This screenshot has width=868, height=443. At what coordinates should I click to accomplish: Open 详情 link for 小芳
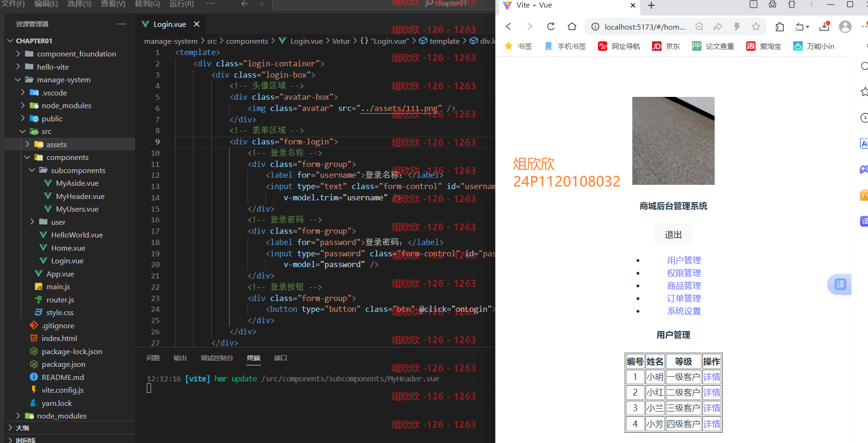pyautogui.click(x=712, y=424)
